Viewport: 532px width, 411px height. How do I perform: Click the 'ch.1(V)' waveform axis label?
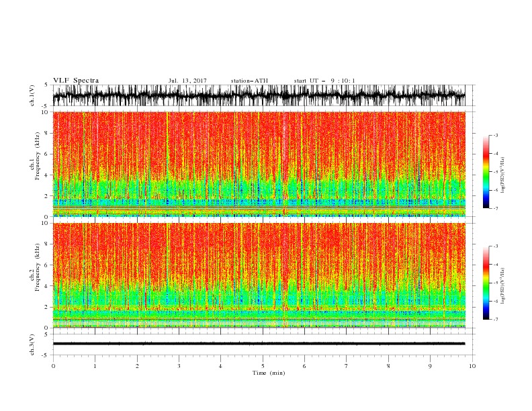tap(32, 95)
